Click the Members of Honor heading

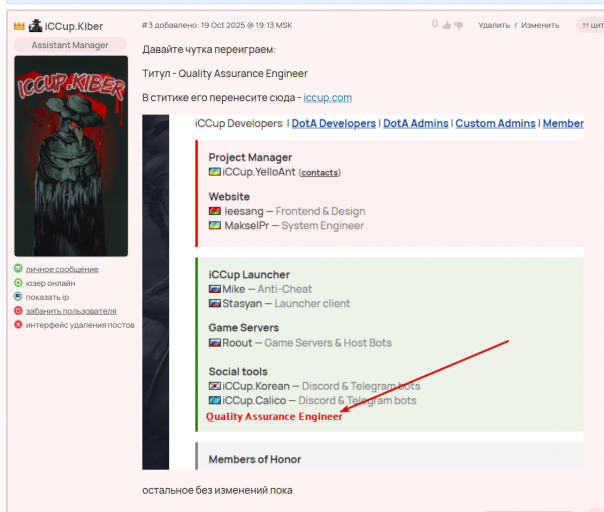(255, 460)
